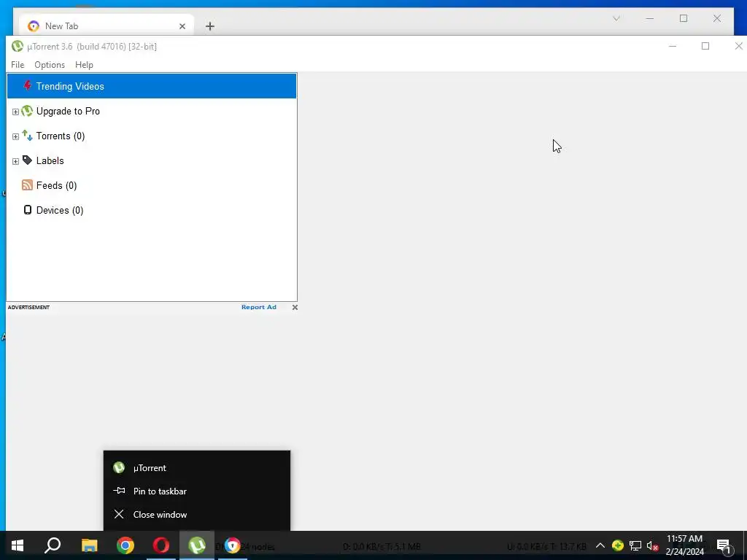Image resolution: width=747 pixels, height=560 pixels.
Task: Select Upgrade to Pro entry
Action: 68,111
